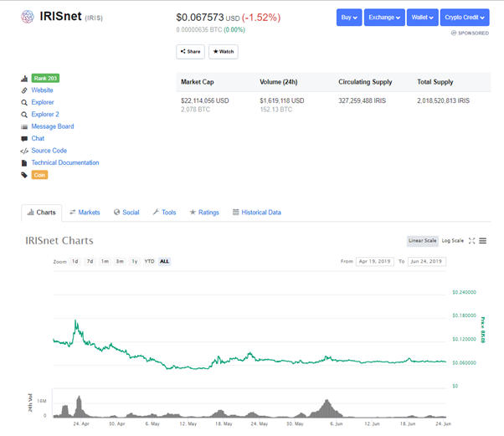This screenshot has height=436, width=504.
Task: Click the $22,114,056 USD market cap value
Action: click(205, 101)
